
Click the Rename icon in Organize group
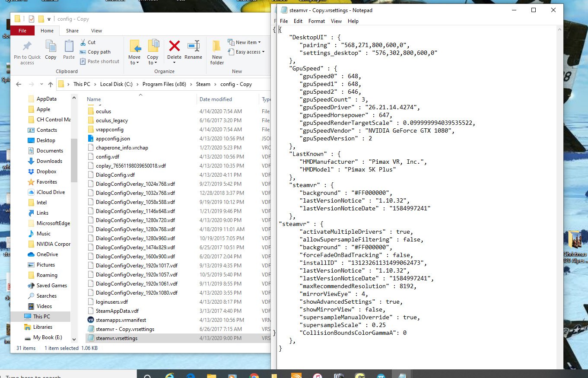point(193,46)
